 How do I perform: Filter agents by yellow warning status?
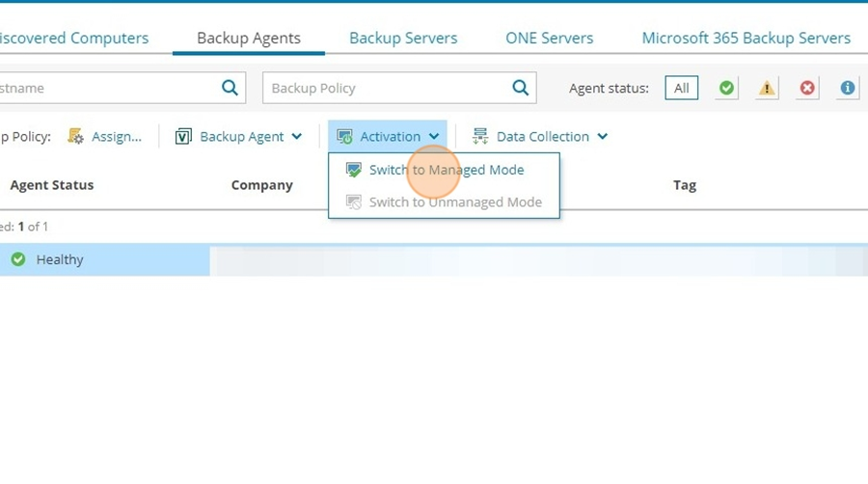[x=767, y=88]
